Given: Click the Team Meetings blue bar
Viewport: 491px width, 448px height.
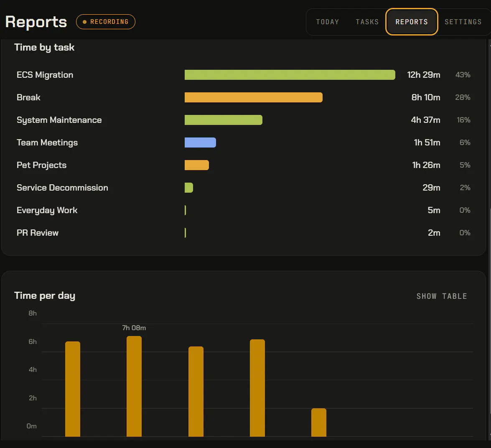Looking at the screenshot, I should click(x=200, y=143).
